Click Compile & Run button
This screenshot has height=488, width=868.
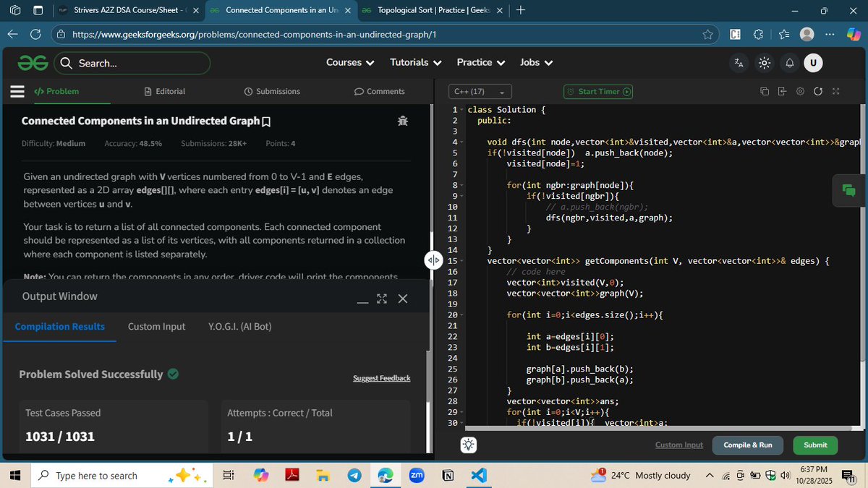[748, 445]
